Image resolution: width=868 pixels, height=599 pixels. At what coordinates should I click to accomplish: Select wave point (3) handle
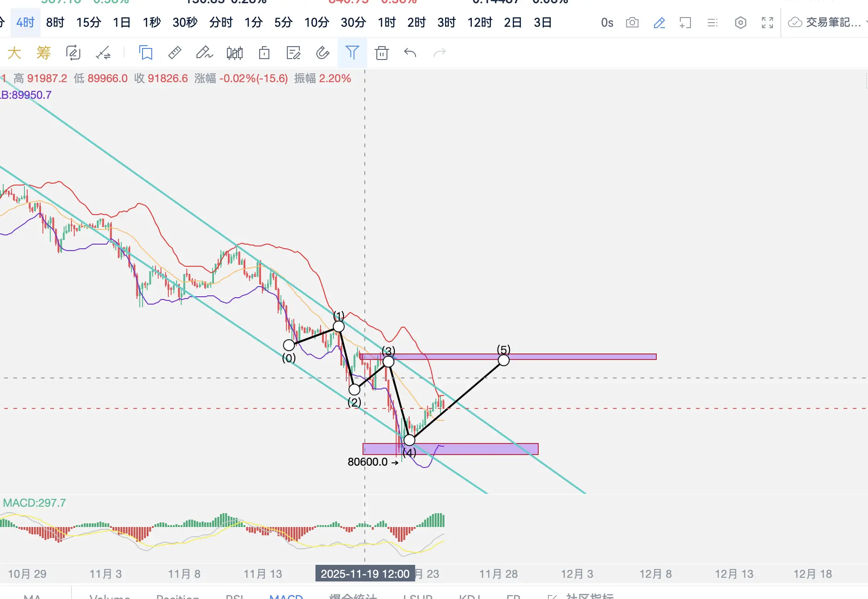click(x=388, y=362)
